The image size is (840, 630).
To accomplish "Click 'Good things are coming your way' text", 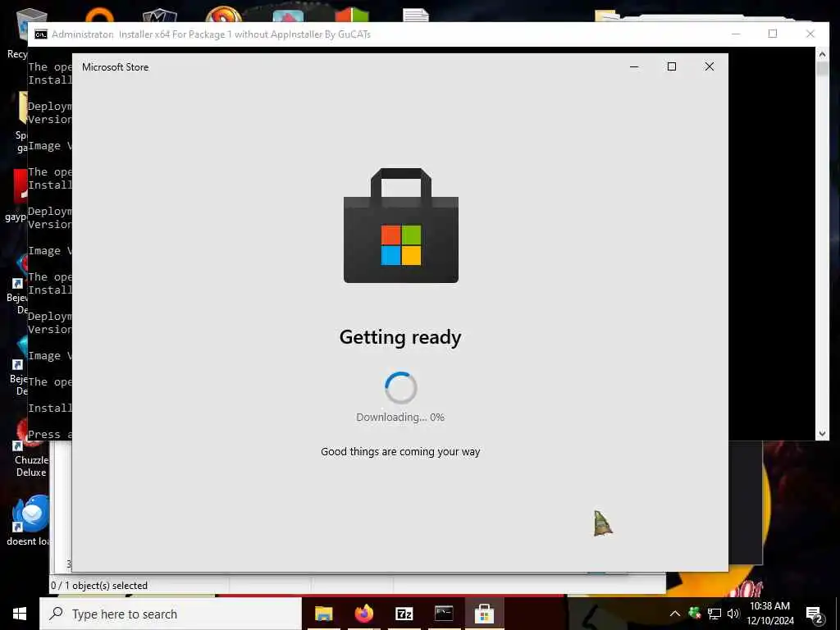I will pos(400,452).
